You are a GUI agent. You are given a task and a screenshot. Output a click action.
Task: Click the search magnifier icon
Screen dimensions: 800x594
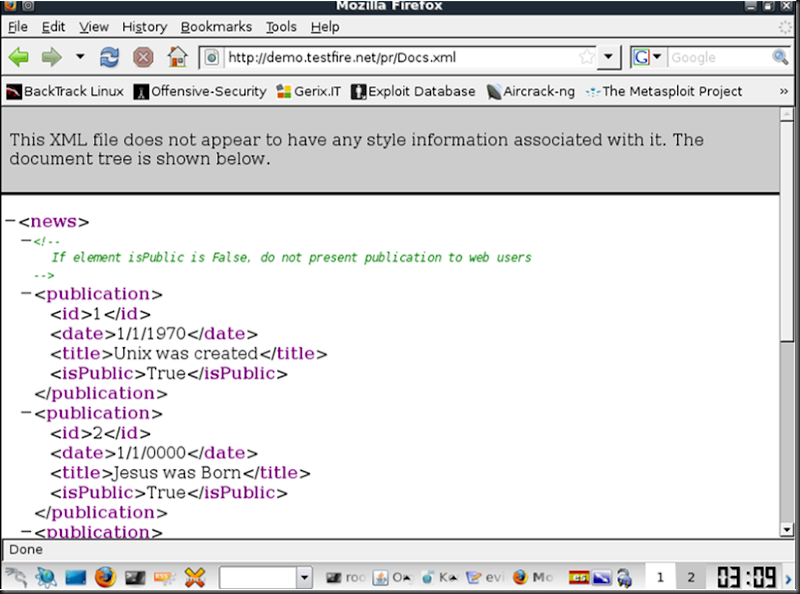[x=780, y=57]
